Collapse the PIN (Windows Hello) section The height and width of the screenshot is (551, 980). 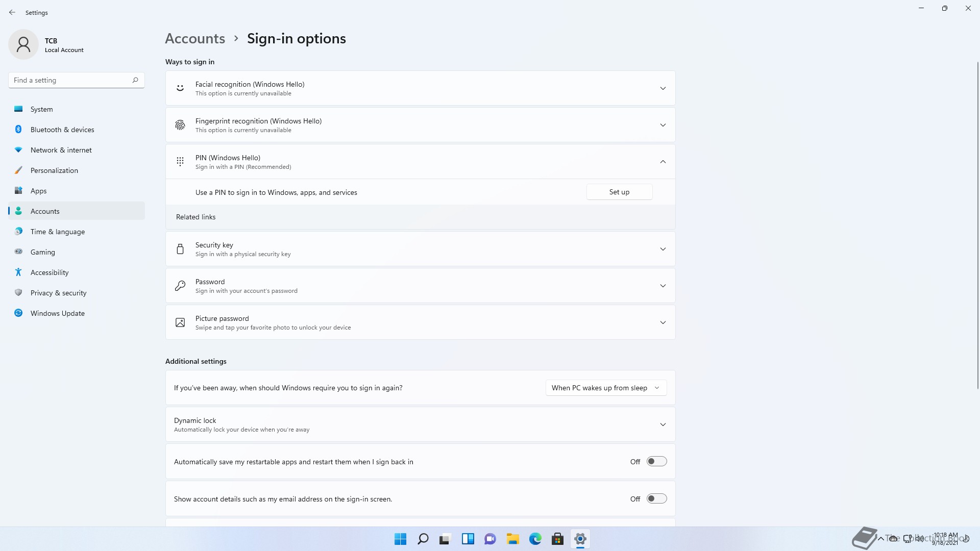663,162
